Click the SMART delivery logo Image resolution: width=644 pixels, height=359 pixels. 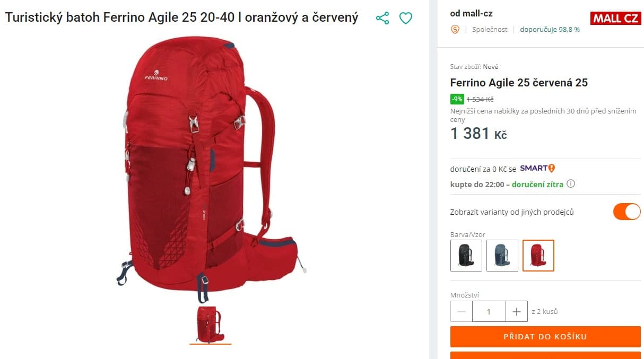tap(537, 169)
